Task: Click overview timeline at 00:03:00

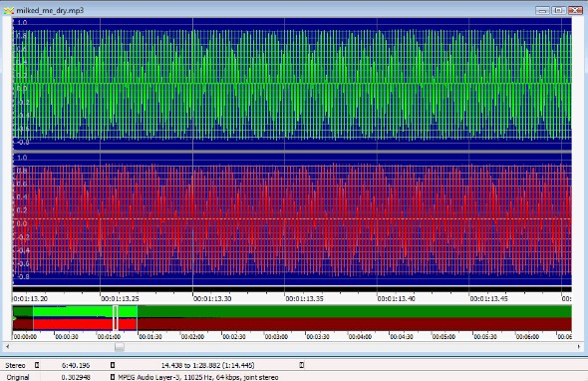Action: (276, 337)
